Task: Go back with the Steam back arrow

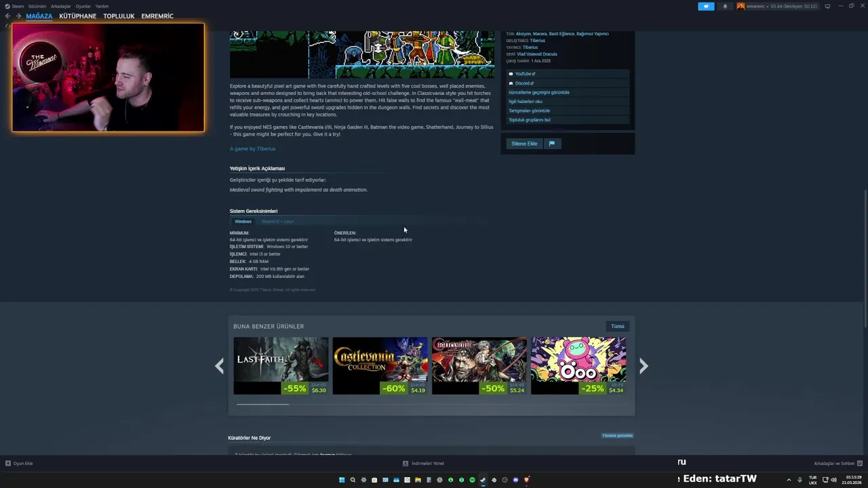Action: pos(7,16)
